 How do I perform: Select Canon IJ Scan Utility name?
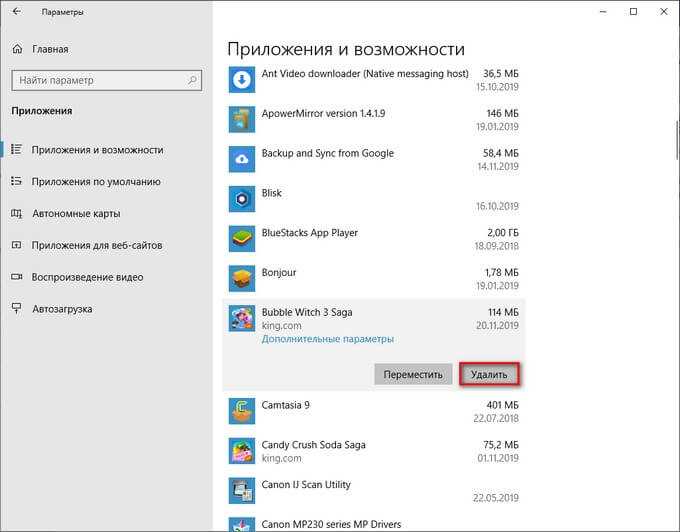(x=306, y=485)
